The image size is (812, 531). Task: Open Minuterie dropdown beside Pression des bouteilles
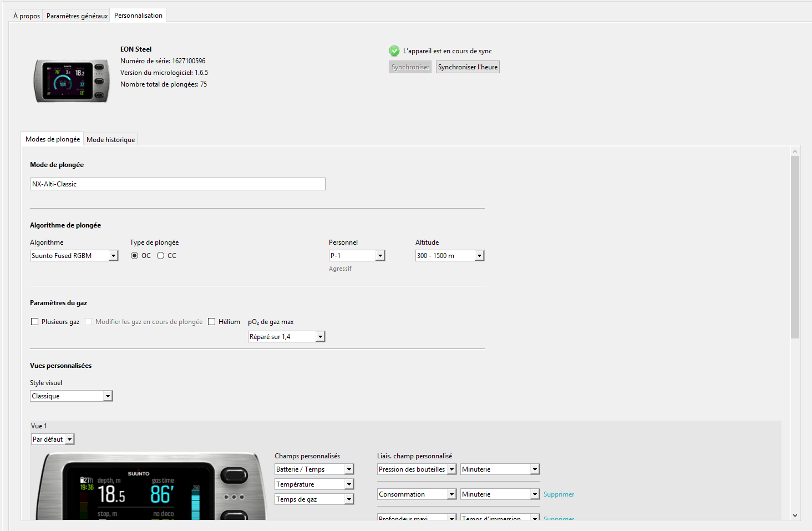click(x=500, y=469)
